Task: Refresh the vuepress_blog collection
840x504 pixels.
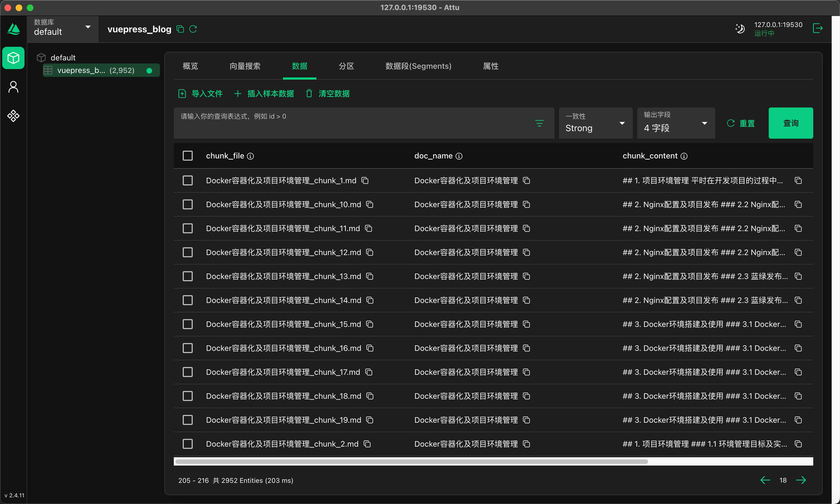Action: (x=193, y=29)
